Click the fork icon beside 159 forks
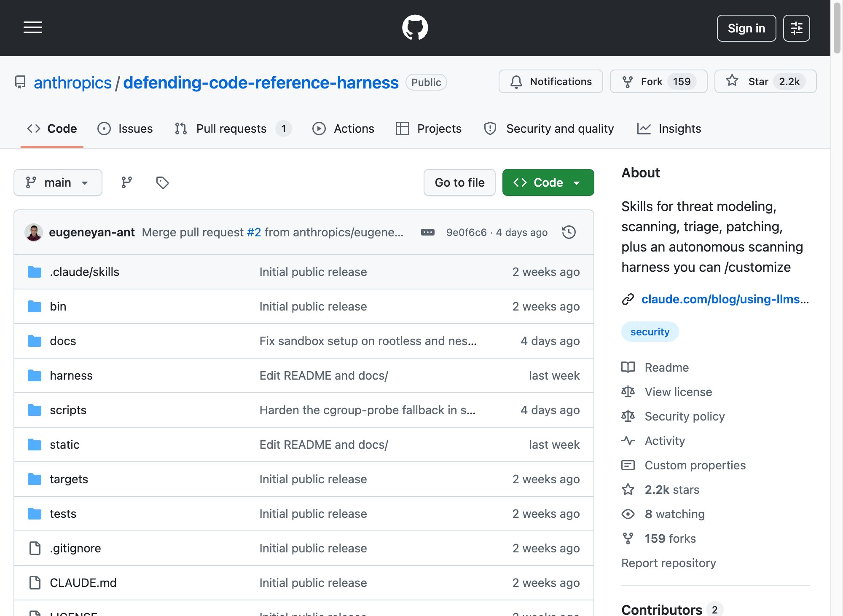The image size is (843, 616). pyautogui.click(x=628, y=538)
